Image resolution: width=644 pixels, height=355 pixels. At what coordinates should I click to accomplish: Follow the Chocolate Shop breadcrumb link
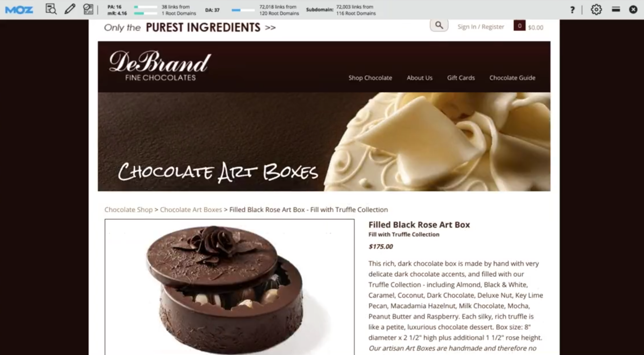pyautogui.click(x=129, y=209)
